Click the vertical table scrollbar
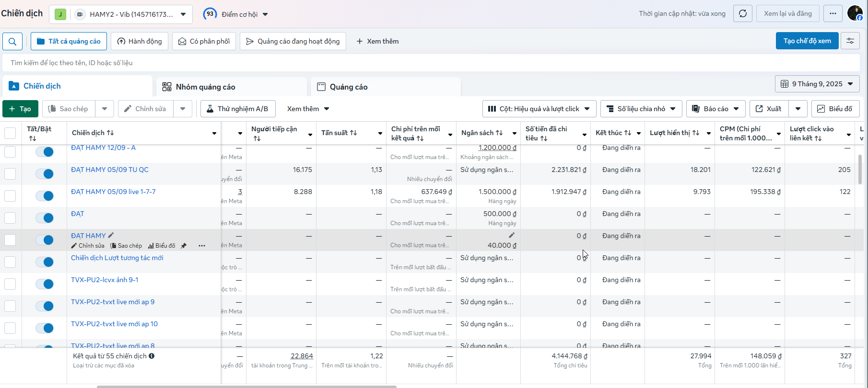 click(860, 170)
